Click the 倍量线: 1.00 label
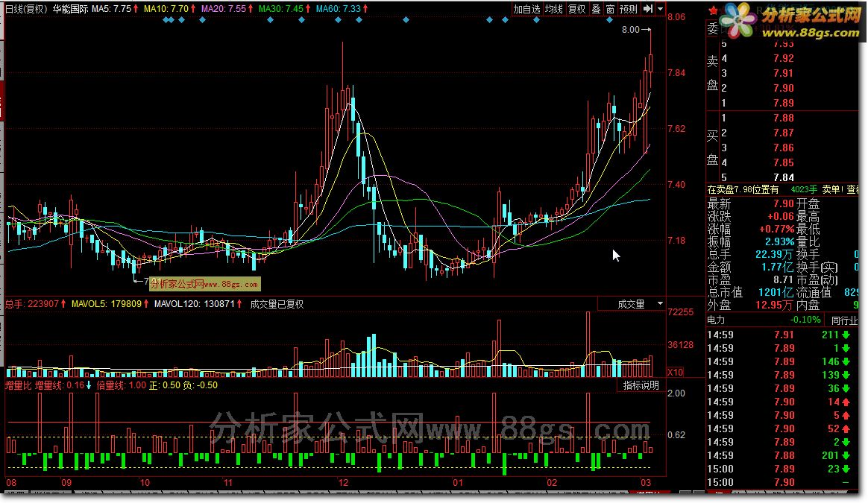Screen dimensions: 868x503 pos(122,385)
